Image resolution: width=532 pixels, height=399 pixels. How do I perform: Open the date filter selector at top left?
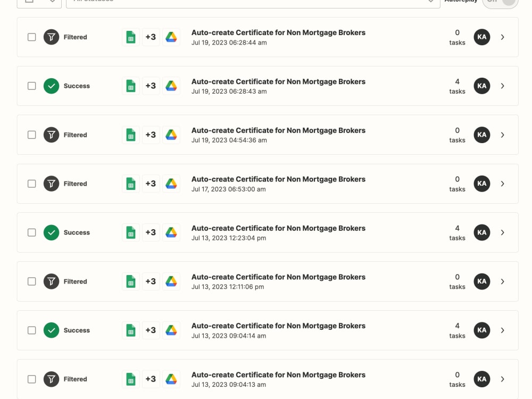click(x=39, y=2)
